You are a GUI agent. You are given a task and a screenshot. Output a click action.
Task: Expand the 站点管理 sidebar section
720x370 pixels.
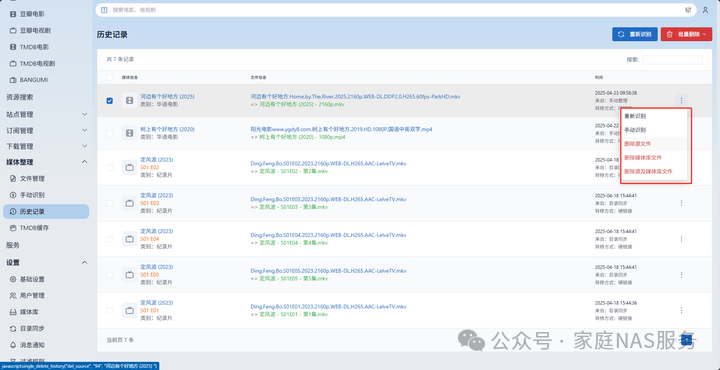coord(46,114)
